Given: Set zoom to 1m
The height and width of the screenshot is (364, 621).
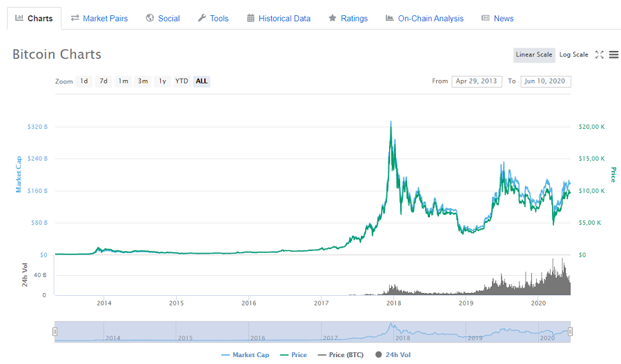Looking at the screenshot, I should tap(124, 81).
